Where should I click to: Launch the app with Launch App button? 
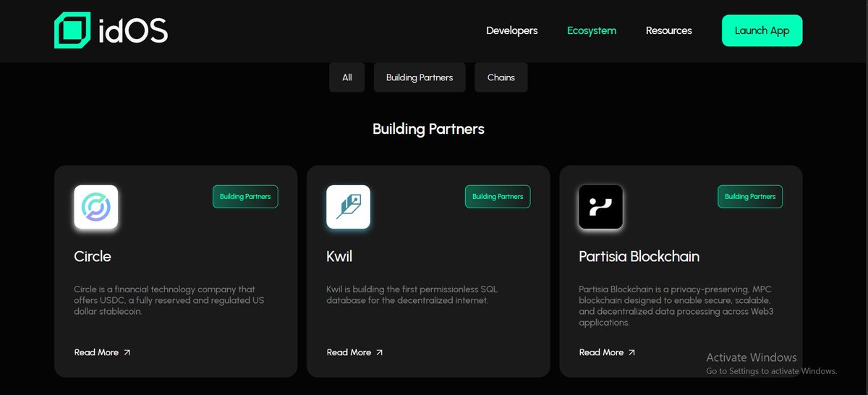click(x=762, y=30)
